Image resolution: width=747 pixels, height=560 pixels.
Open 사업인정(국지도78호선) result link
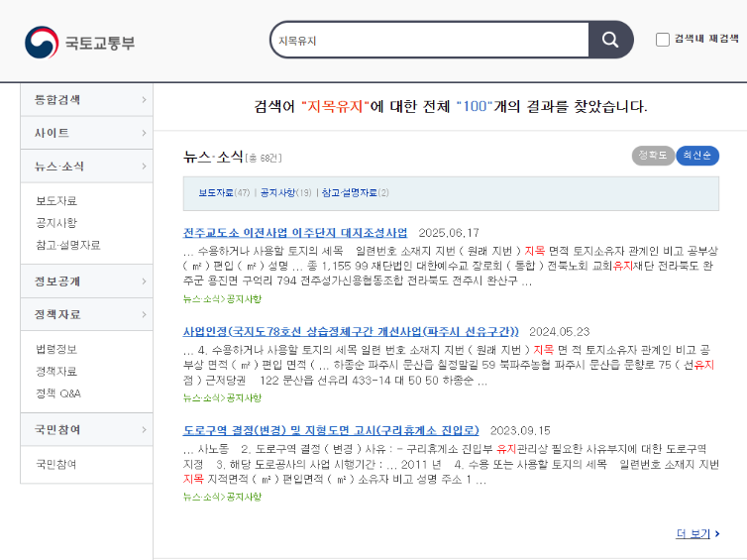pos(351,331)
